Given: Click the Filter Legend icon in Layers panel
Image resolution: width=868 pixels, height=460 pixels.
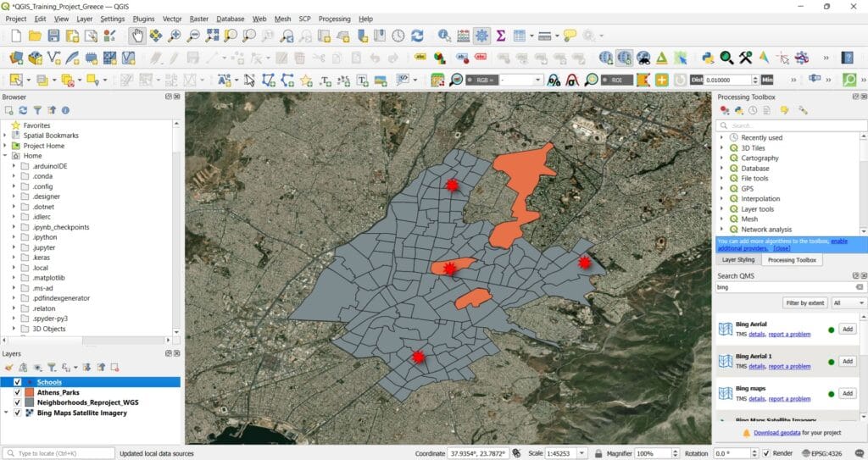Looking at the screenshot, I should (52, 367).
